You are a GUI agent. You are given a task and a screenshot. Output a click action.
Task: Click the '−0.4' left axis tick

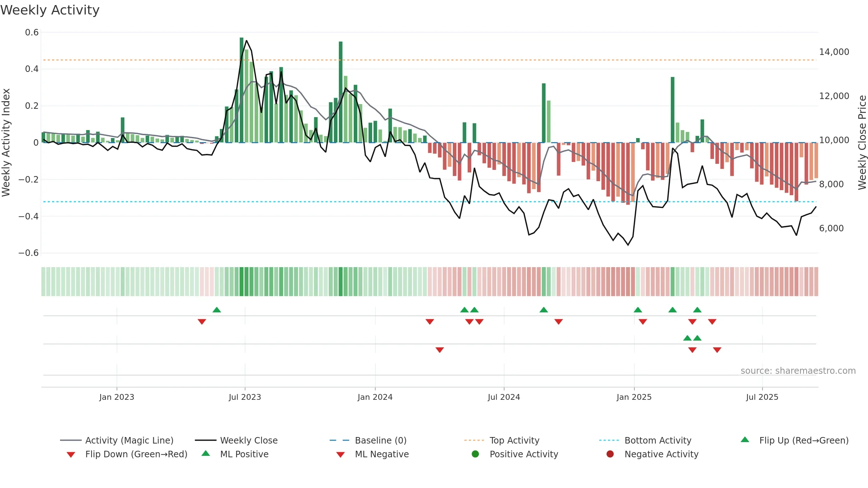29,216
